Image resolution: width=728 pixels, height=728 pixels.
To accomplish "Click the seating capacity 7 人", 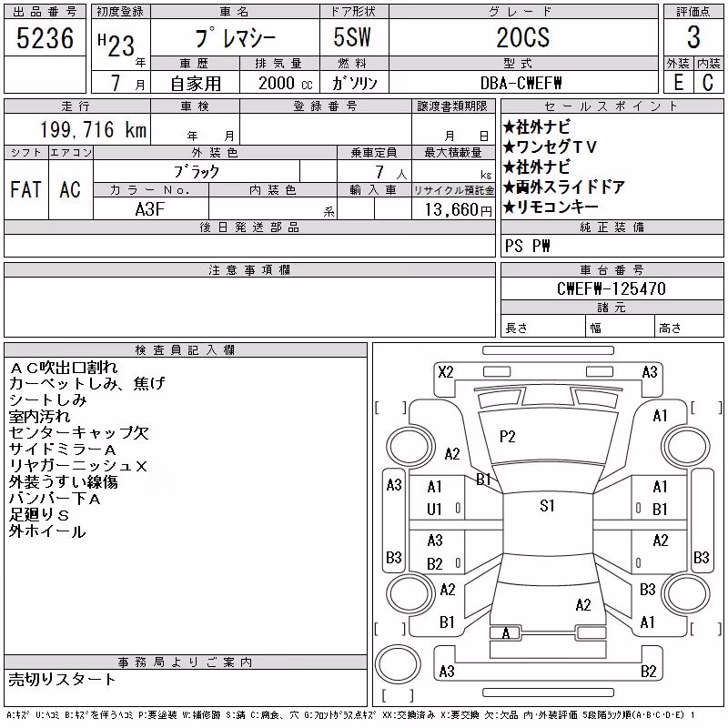I will pyautogui.click(x=390, y=173).
